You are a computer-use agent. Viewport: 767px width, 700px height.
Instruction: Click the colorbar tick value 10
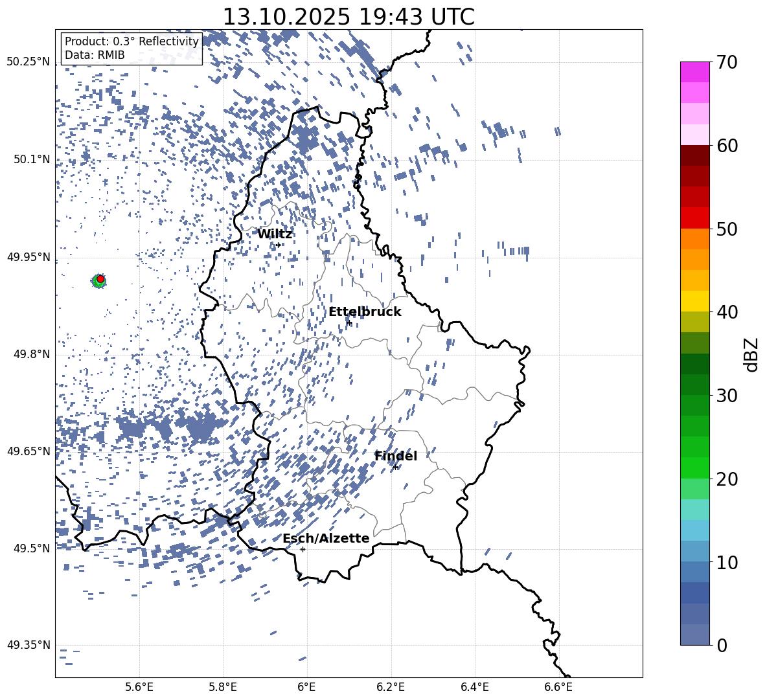pos(727,562)
